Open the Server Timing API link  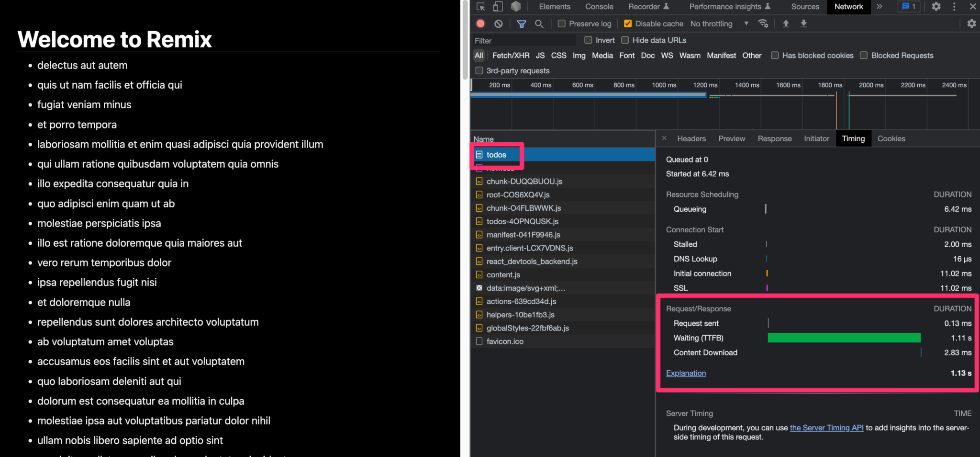coord(827,427)
